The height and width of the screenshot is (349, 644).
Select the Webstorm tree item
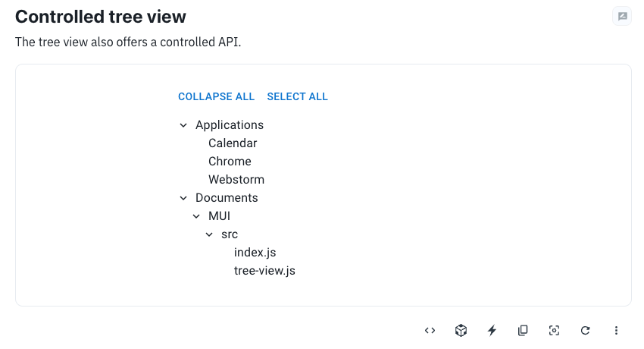[x=236, y=180]
